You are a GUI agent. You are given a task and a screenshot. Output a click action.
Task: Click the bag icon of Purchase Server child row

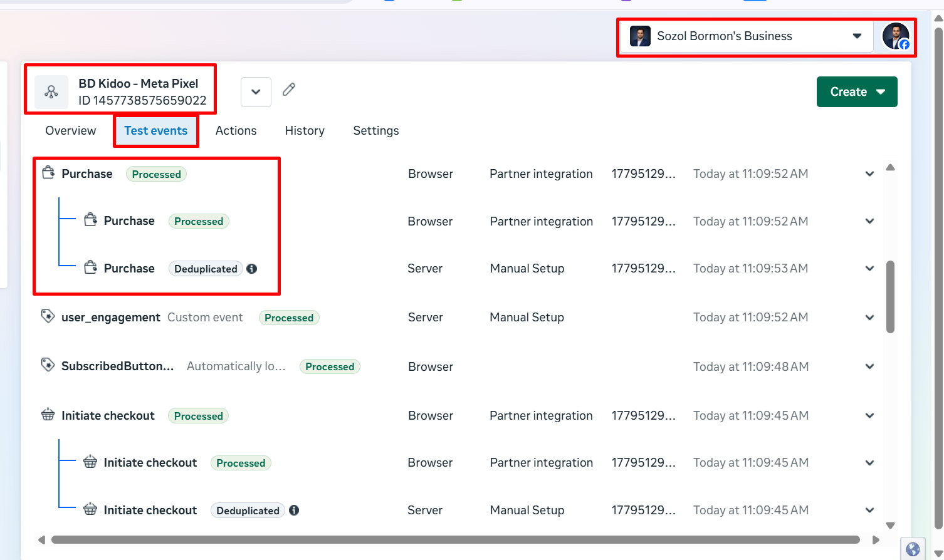[91, 267]
